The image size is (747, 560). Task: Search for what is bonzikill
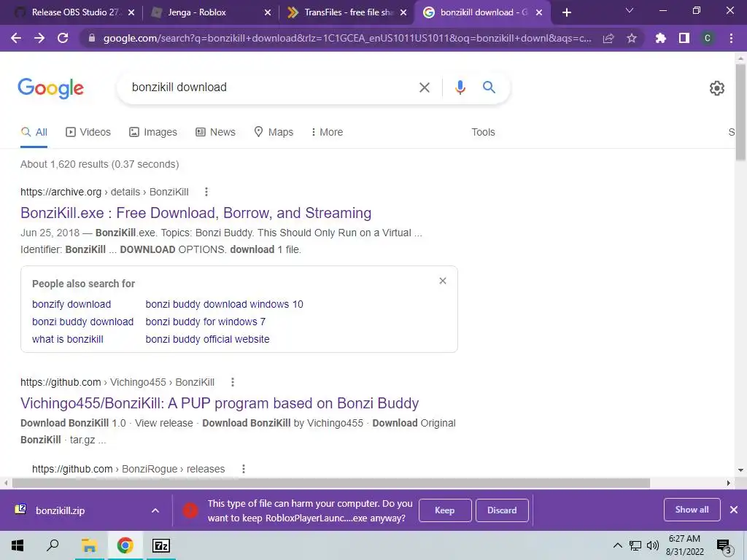[x=68, y=339]
